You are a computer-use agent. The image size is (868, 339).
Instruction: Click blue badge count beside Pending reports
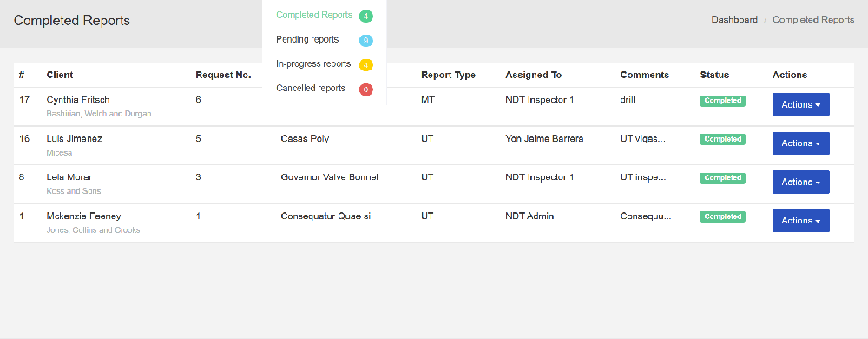[x=366, y=41]
